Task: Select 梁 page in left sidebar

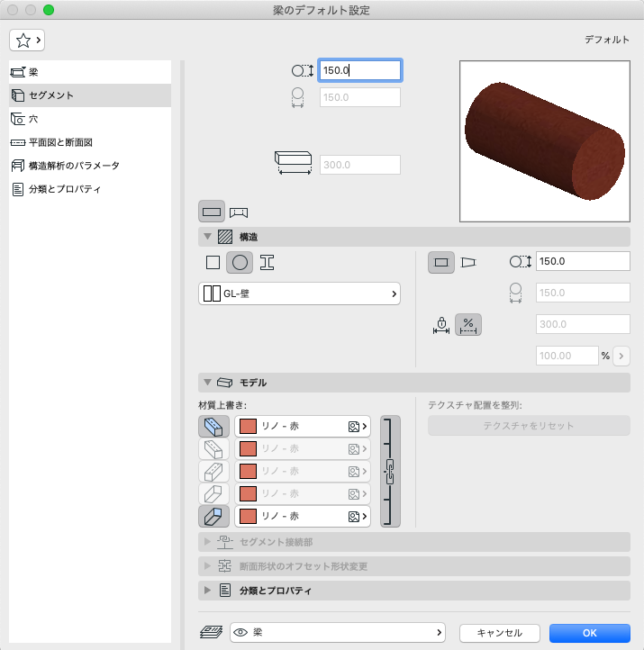Action: 90,72
